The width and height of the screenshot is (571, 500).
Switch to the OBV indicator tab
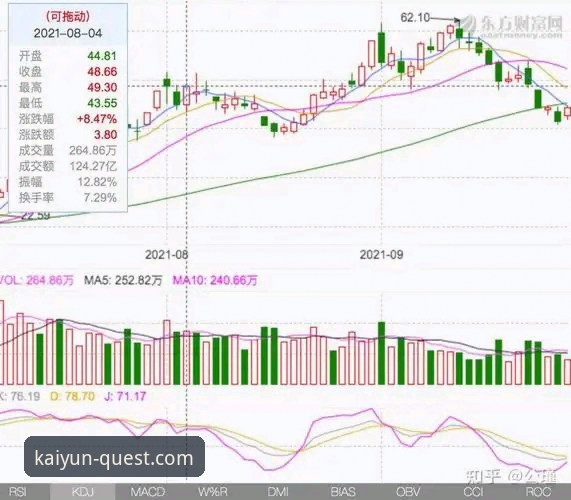[x=408, y=492]
